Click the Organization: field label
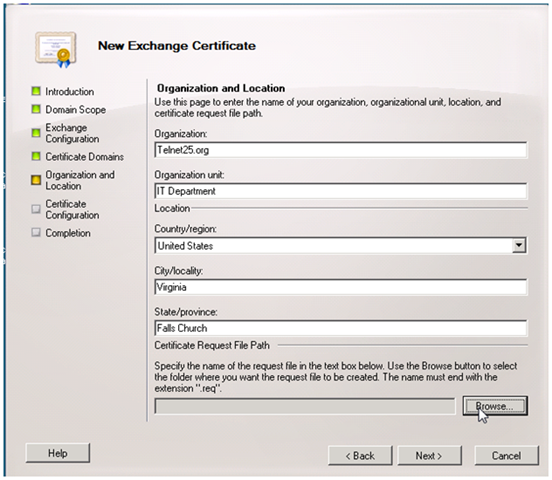 click(x=181, y=134)
